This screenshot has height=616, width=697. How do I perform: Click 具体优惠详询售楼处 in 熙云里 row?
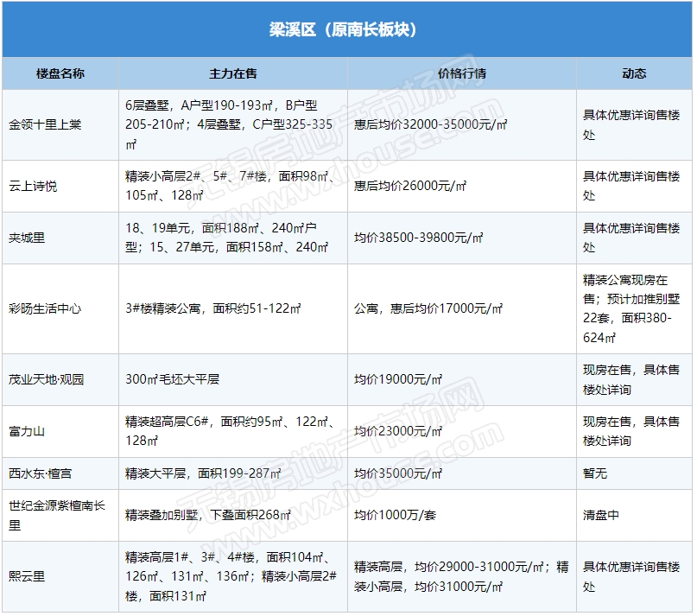coord(631,577)
